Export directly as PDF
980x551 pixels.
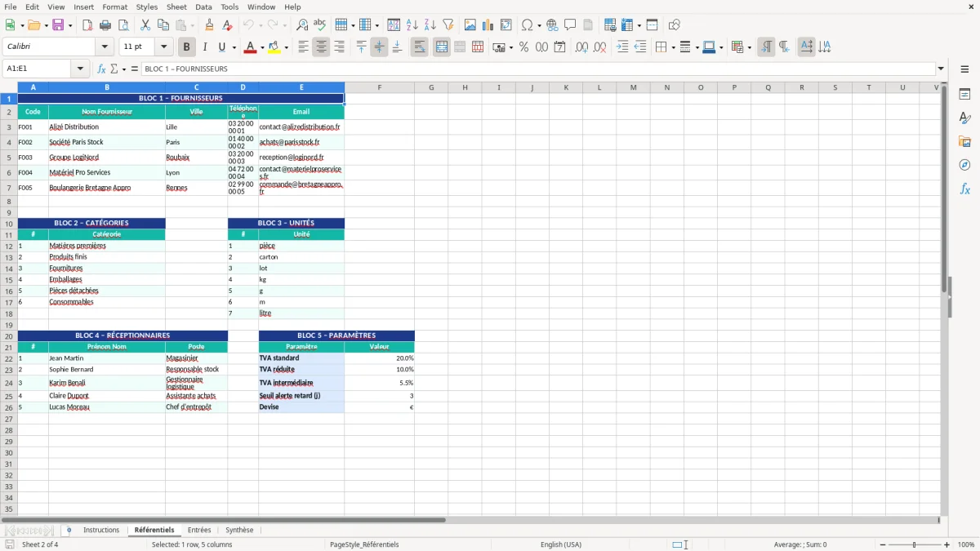87,25
